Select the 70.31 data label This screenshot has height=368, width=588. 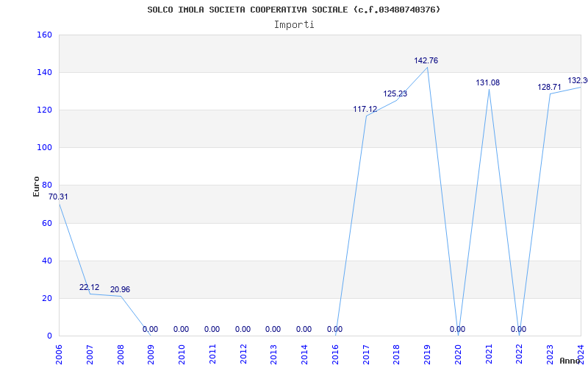pos(58,197)
